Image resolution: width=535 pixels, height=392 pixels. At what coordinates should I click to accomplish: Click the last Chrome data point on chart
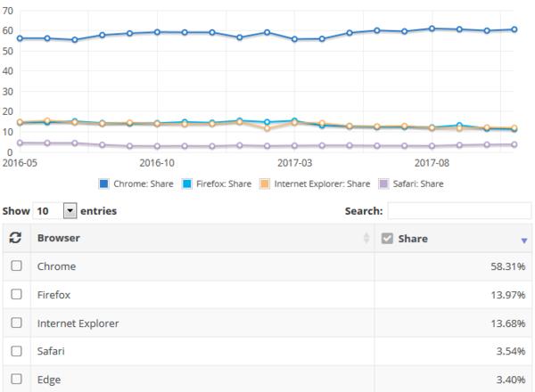tap(514, 29)
